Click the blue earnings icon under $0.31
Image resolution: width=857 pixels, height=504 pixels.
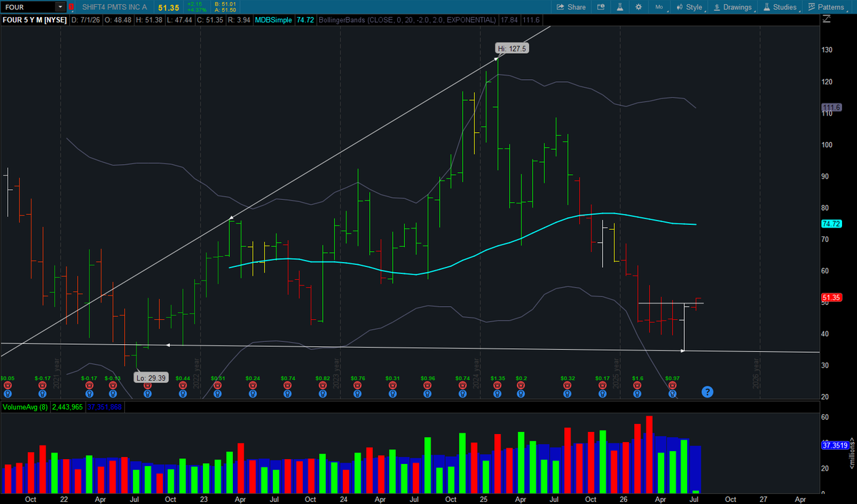[393, 393]
